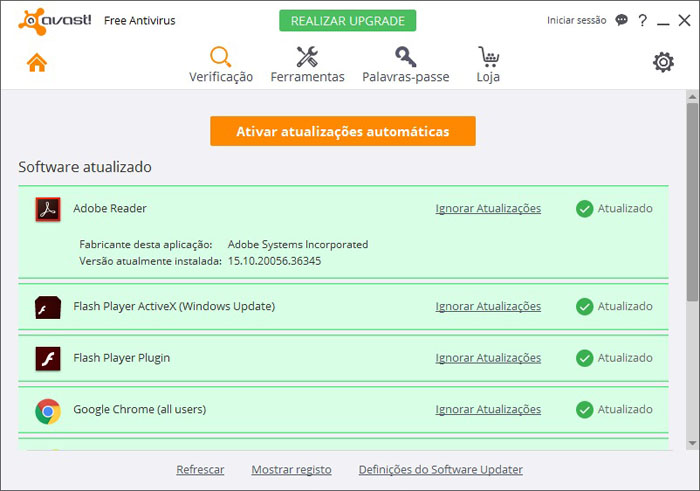The height and width of the screenshot is (491, 700).
Task: Open the Verificação magnifier icon
Action: 221,57
